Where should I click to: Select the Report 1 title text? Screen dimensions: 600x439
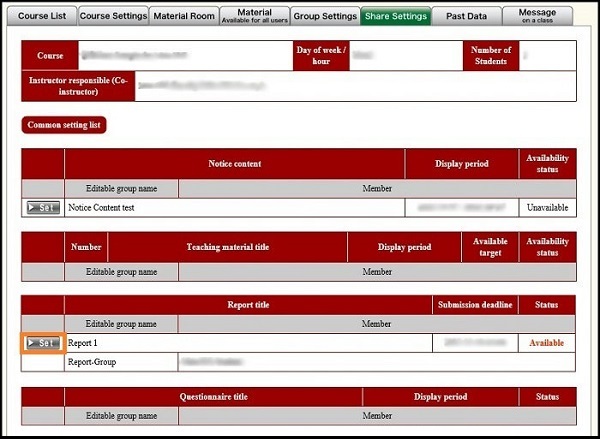pyautogui.click(x=82, y=342)
